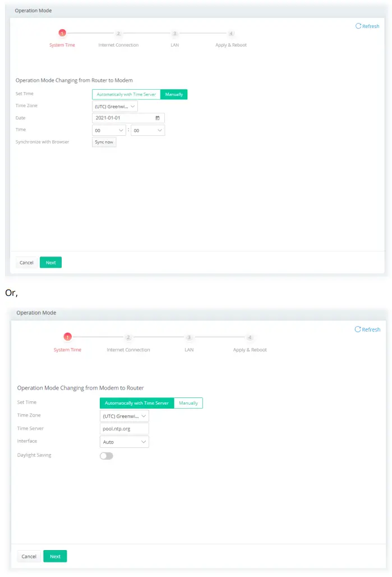The image size is (392, 577).
Task: Click the Time Server label
Action: click(x=30, y=428)
